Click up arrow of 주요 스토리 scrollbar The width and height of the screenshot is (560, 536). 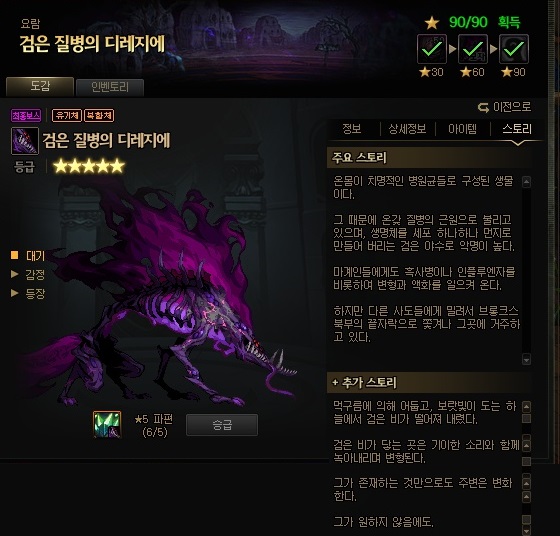526,182
